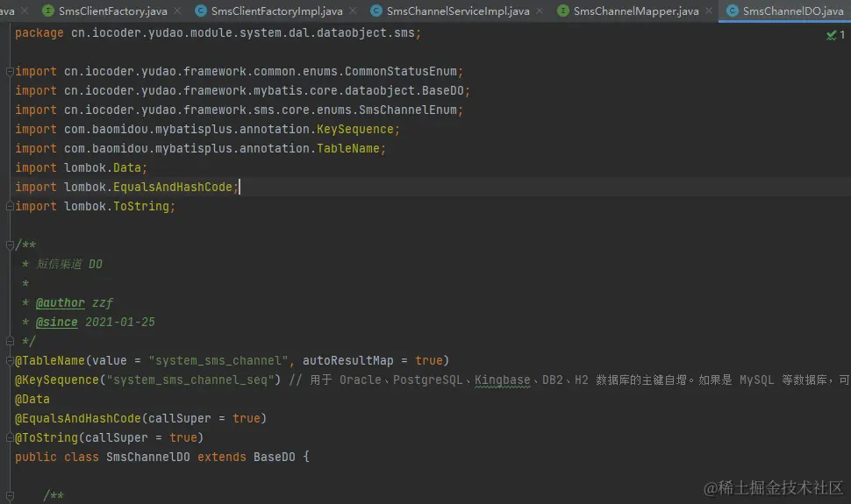
Task: Close SmsClientFactoryImpl.java tab
Action: [x=353, y=11]
